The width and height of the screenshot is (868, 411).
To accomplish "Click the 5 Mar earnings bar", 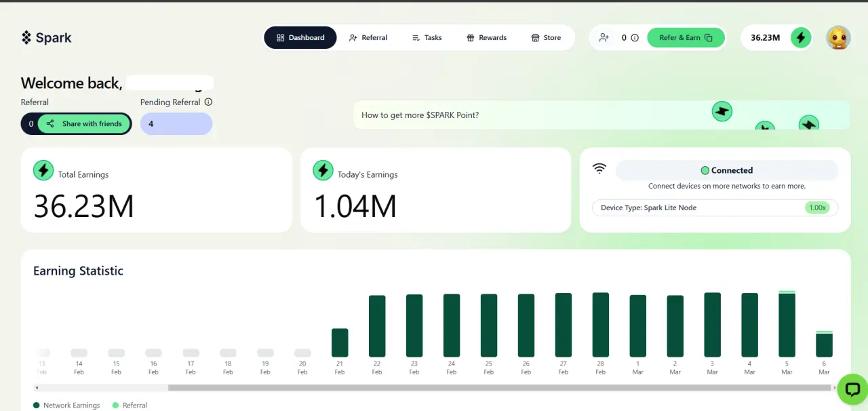I will tap(787, 324).
